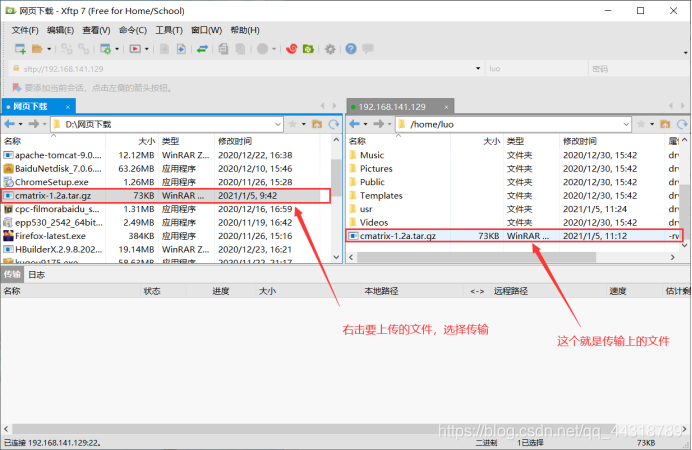The width and height of the screenshot is (692, 450).
Task: Close the 网页下载 tab
Action: pyautogui.click(x=68, y=107)
